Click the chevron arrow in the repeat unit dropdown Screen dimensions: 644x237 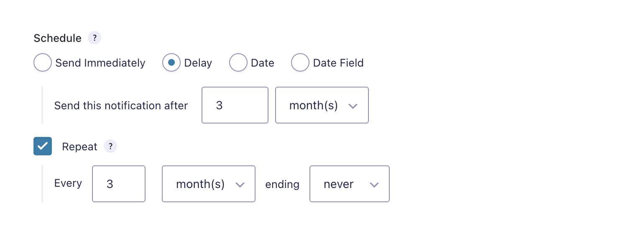click(240, 185)
